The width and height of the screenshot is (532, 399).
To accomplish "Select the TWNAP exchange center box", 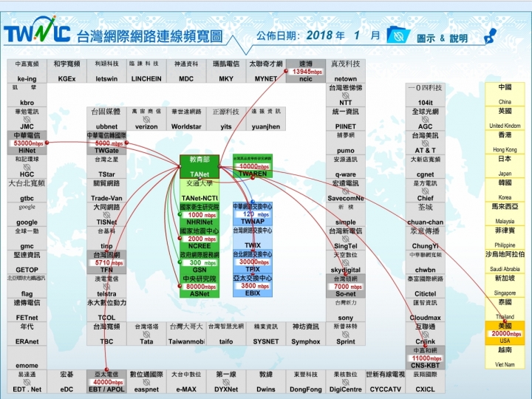I will click(253, 214).
